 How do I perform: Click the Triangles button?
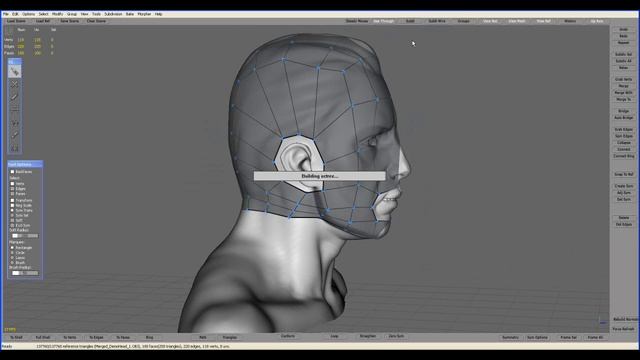[x=229, y=337]
